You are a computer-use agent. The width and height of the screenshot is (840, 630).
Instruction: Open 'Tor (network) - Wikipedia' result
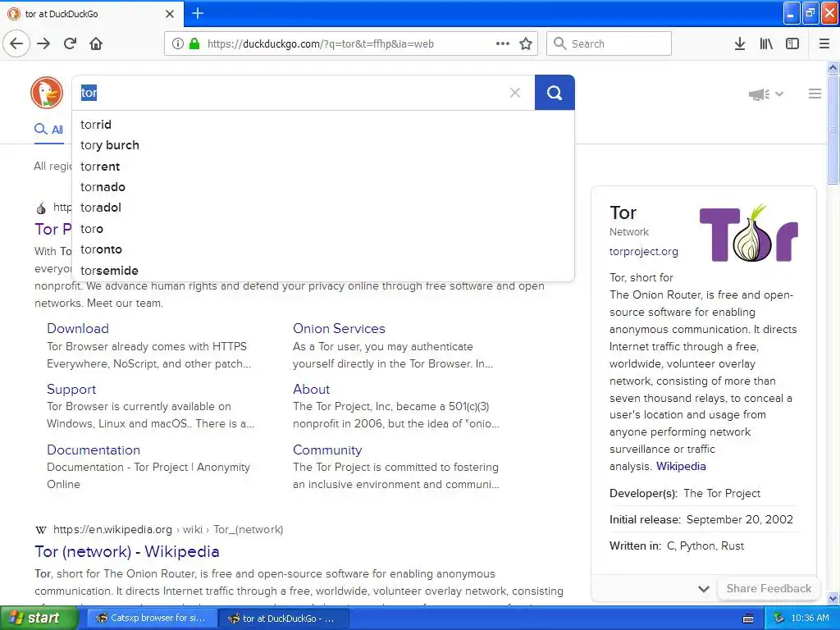point(127,551)
